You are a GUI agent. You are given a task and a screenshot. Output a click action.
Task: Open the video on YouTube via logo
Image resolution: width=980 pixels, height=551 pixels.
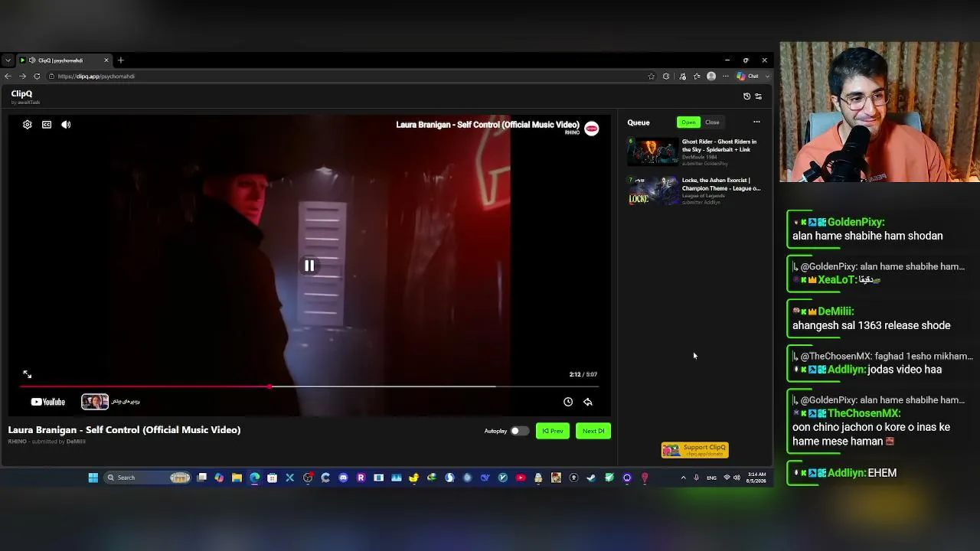tap(47, 402)
